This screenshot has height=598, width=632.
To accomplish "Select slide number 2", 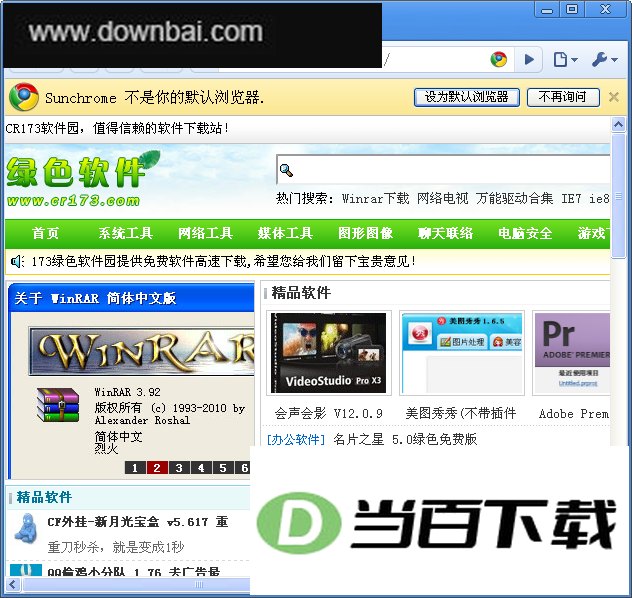I will pyautogui.click(x=157, y=467).
